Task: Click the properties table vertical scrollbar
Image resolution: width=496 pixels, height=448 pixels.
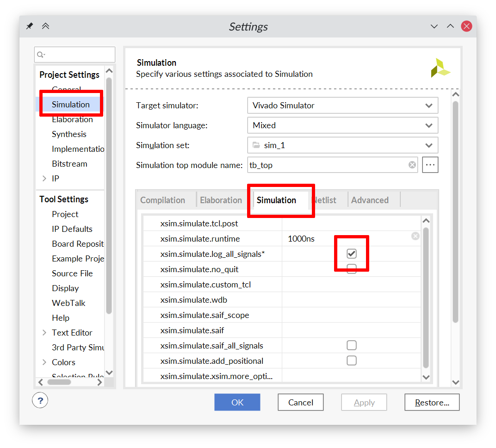Action: (x=426, y=298)
